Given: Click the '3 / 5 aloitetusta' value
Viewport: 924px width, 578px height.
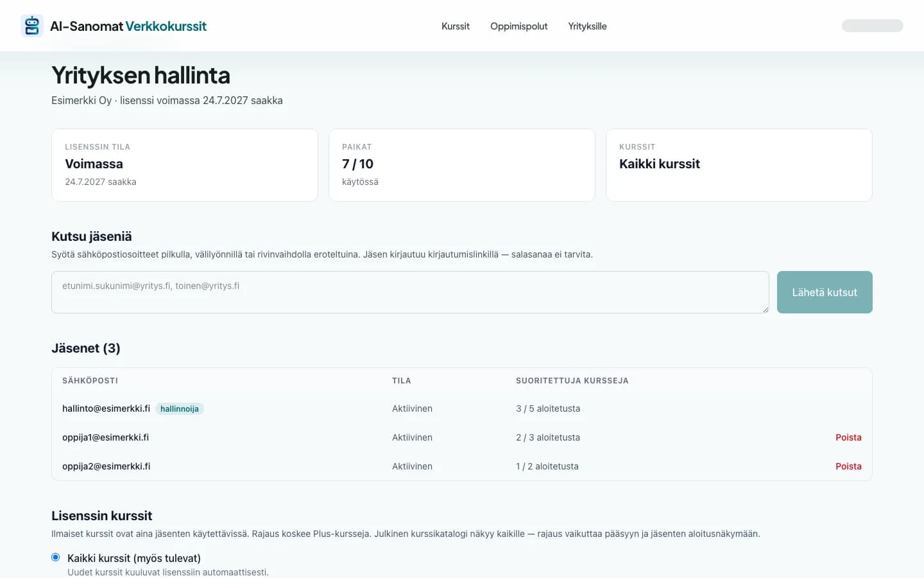Looking at the screenshot, I should coord(548,408).
